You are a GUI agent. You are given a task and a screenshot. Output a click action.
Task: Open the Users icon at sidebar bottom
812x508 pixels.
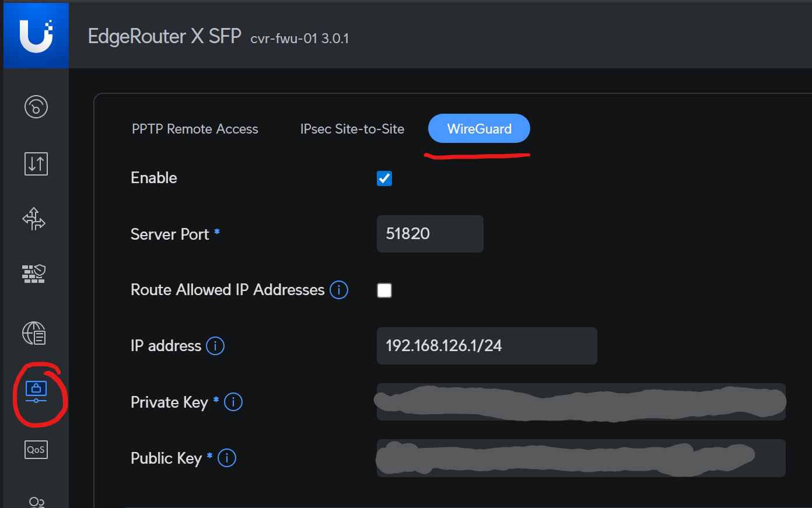click(x=36, y=502)
